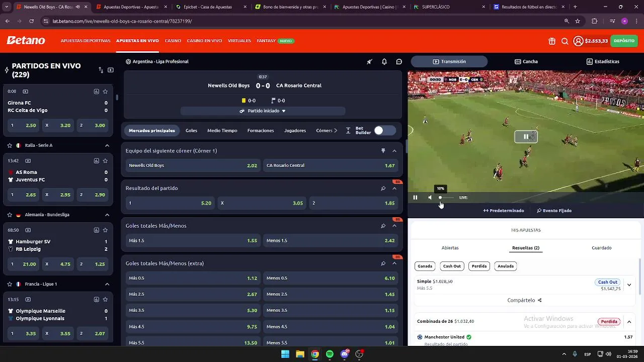Click the video filter icon beside Partidos en Vivo
Image resolution: width=644 pixels, height=362 pixels.
tap(111, 70)
